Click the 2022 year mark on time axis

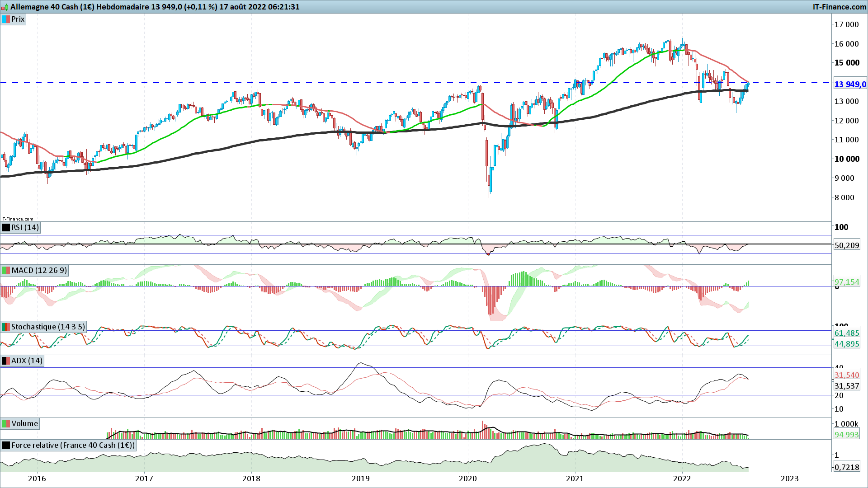click(x=682, y=479)
